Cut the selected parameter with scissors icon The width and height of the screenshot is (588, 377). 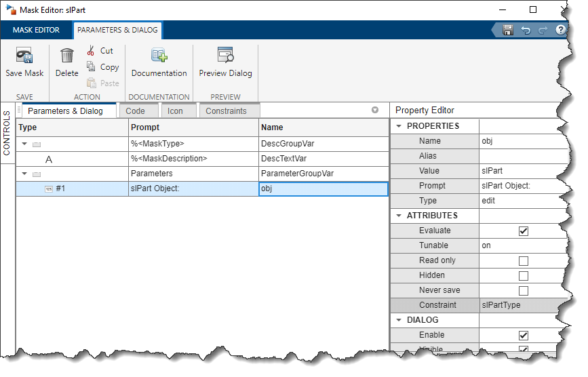(92, 51)
